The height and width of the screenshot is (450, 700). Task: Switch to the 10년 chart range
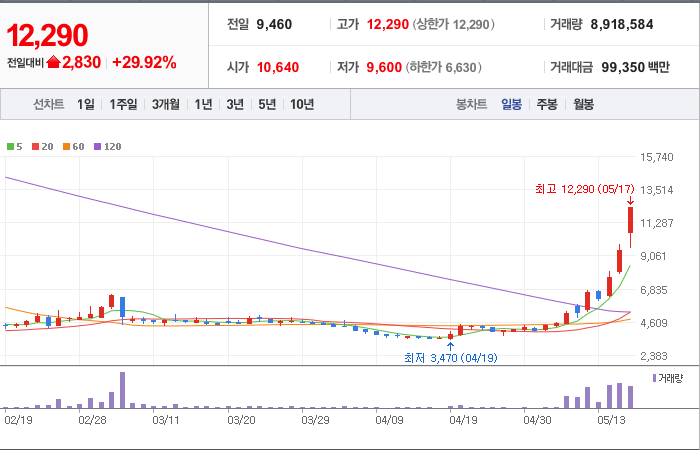302,104
